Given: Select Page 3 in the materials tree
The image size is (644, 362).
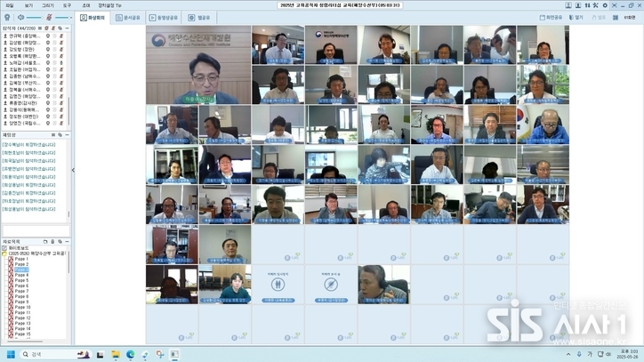Looking at the screenshot, I should click(21, 269).
